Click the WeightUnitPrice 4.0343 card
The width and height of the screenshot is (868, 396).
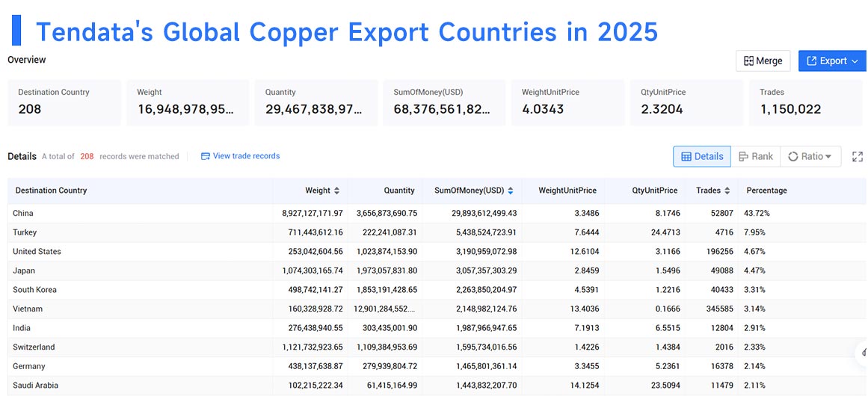(x=567, y=102)
